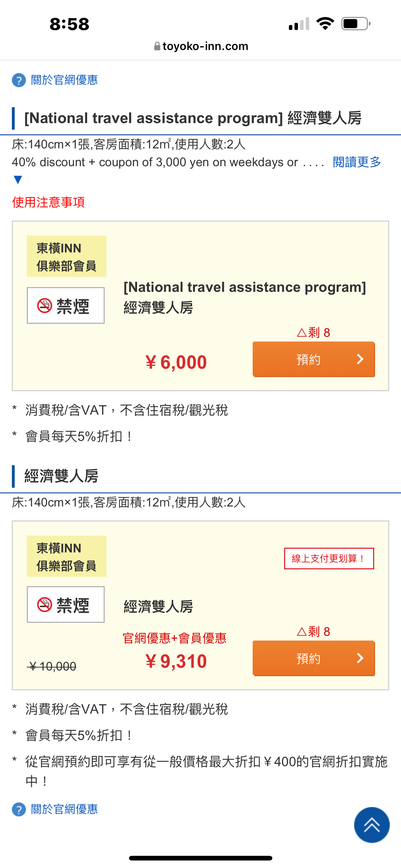Image resolution: width=401 pixels, height=868 pixels.
Task: Tap the Wi-Fi status icon
Action: [325, 24]
